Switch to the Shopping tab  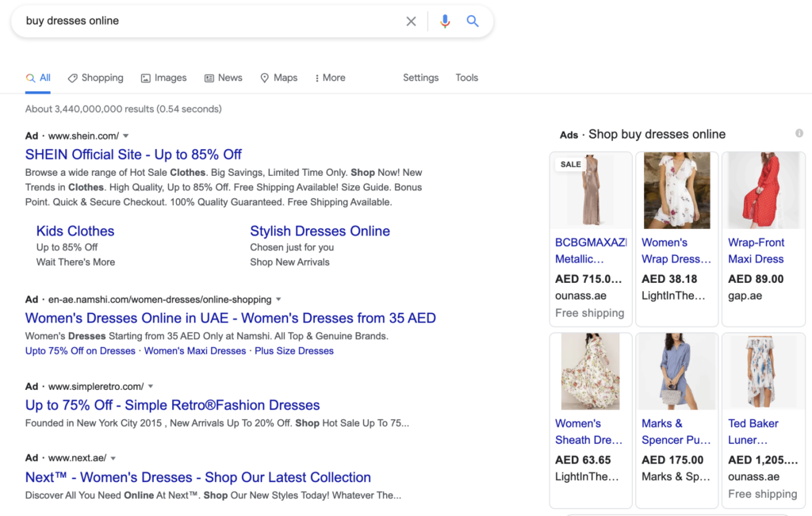(96, 78)
